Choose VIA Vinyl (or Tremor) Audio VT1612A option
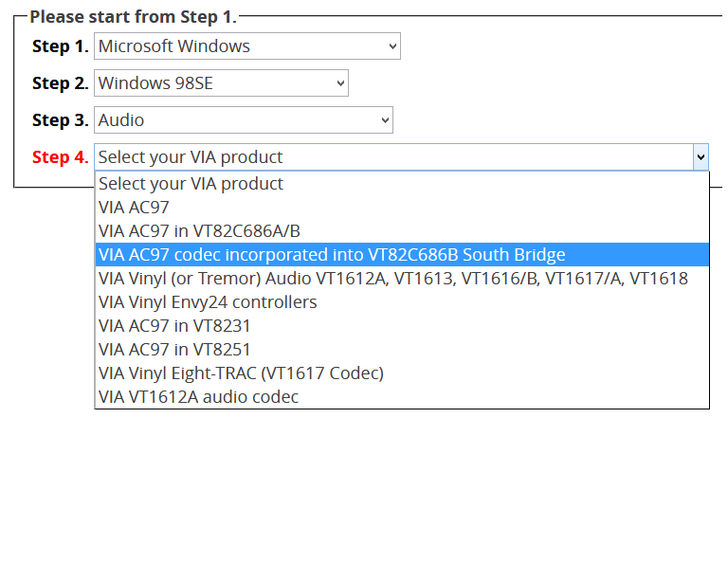This screenshot has width=728, height=582. 392,279
